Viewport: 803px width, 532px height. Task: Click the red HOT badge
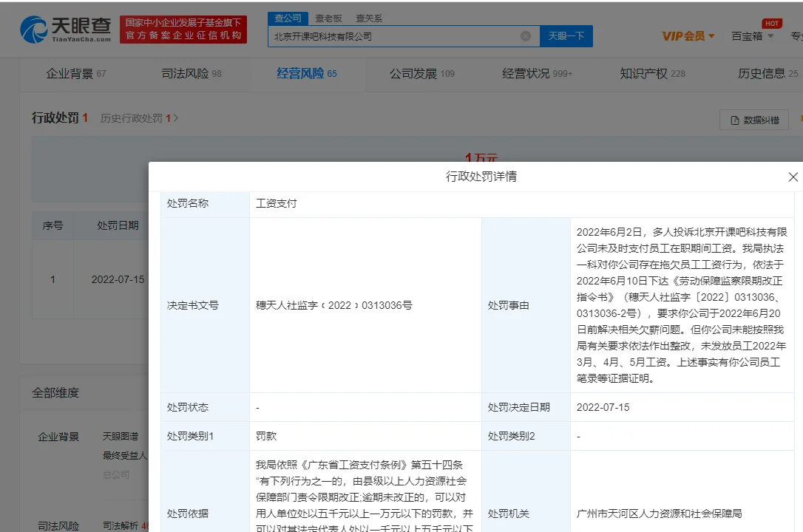772,24
